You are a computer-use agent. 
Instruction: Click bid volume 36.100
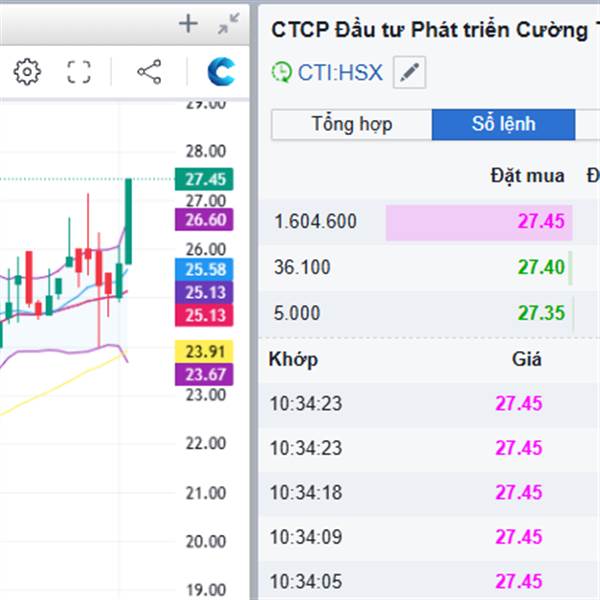pyautogui.click(x=302, y=267)
